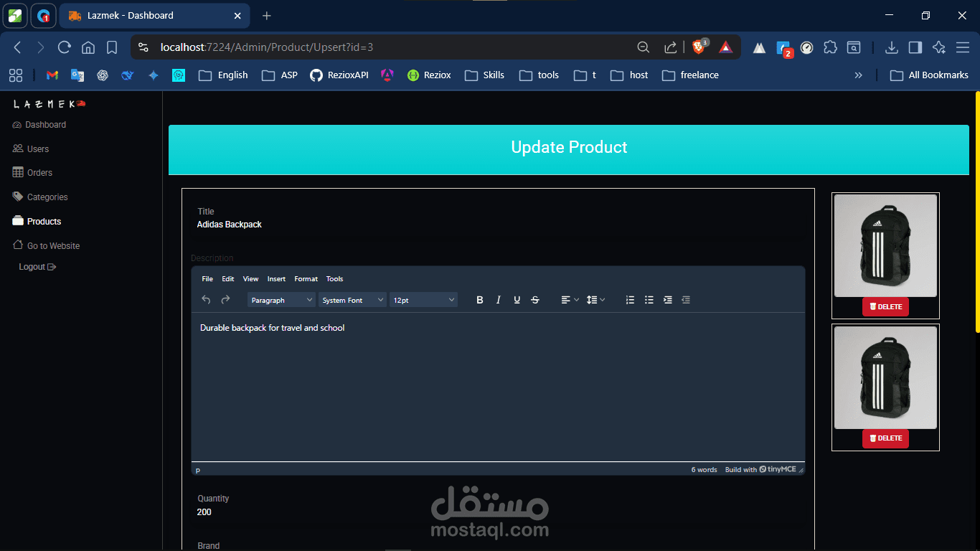
Task: Increase indent in editor
Action: click(x=667, y=300)
